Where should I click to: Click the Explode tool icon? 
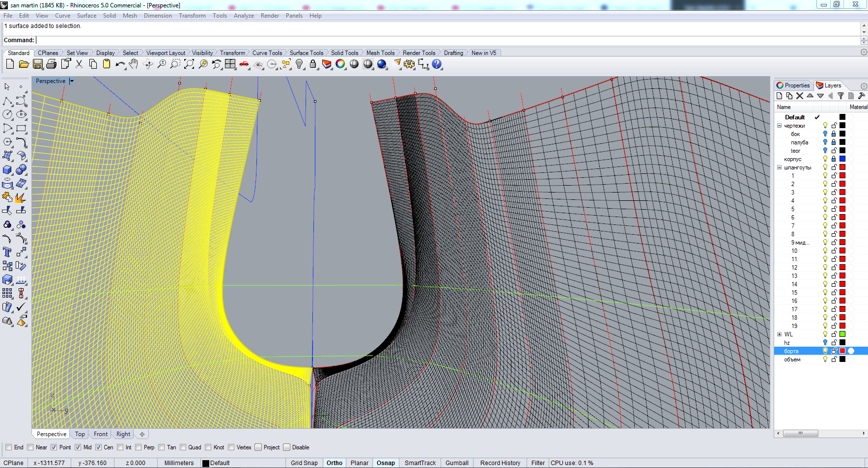point(21,197)
